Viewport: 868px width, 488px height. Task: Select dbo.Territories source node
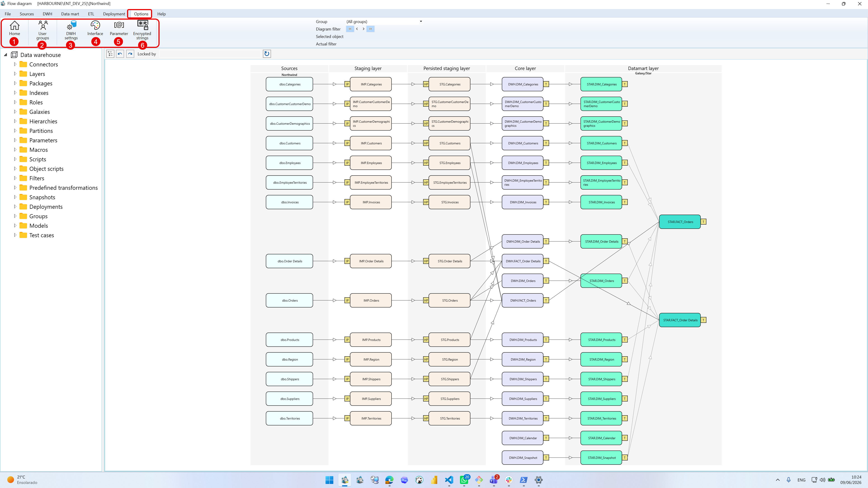(x=289, y=418)
